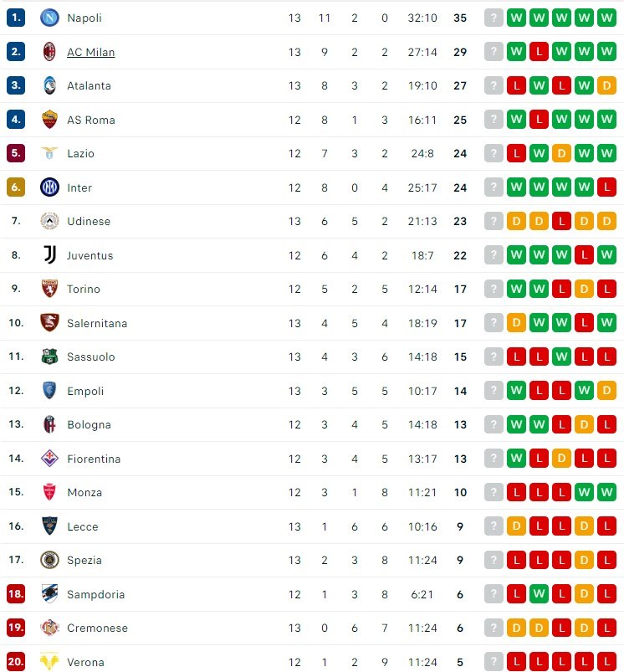
Task: Click Monza's upcoming match question mark badge
Action: tap(494, 492)
